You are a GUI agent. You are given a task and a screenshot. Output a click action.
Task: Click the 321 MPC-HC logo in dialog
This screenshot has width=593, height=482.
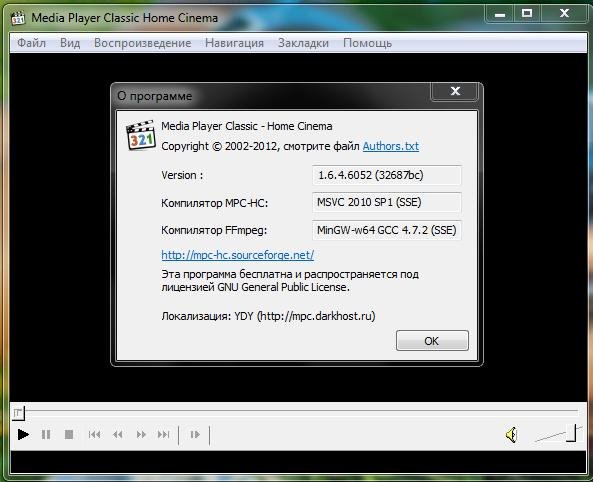pyautogui.click(x=141, y=135)
